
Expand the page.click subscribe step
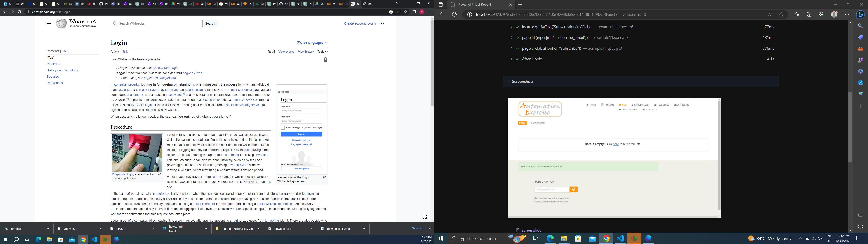pos(511,48)
